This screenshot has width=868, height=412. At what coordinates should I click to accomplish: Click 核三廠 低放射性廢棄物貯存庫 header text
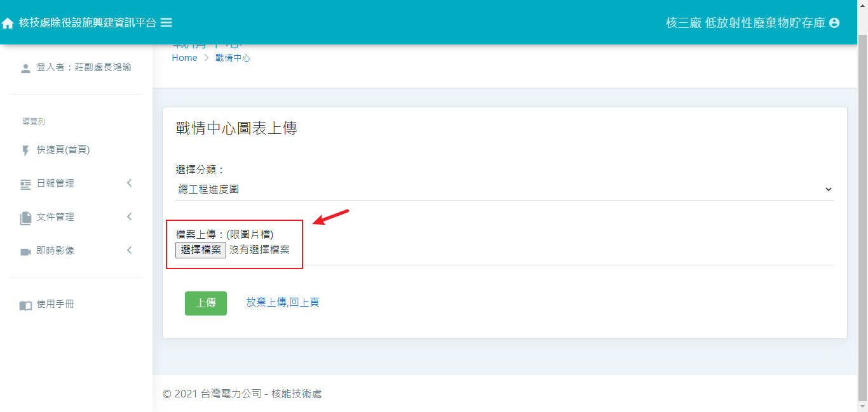(745, 23)
